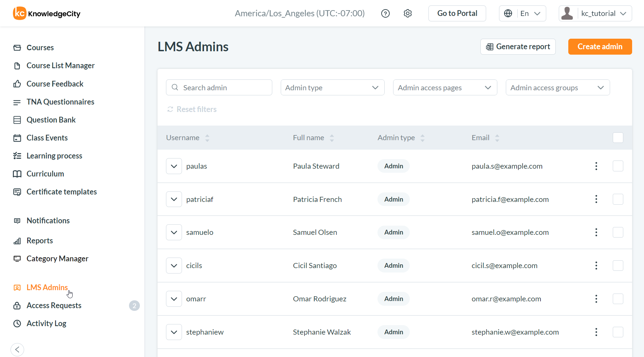644x357 pixels.
Task: Select the checkbox for Patricia French
Action: [618, 199]
